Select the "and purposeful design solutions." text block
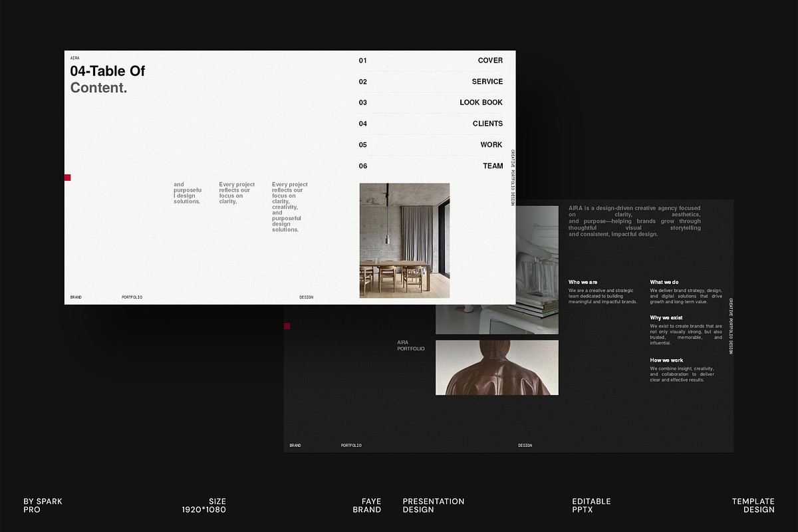The height and width of the screenshot is (532, 798). pos(188,193)
